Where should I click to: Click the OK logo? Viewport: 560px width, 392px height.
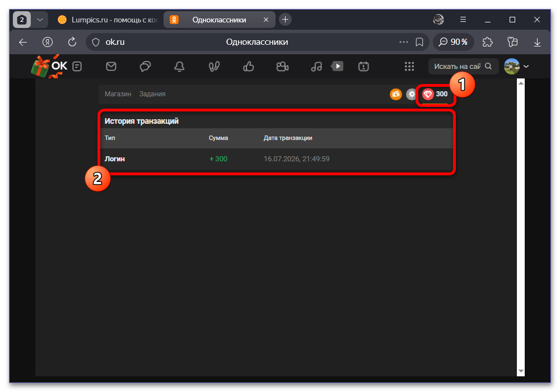point(59,66)
